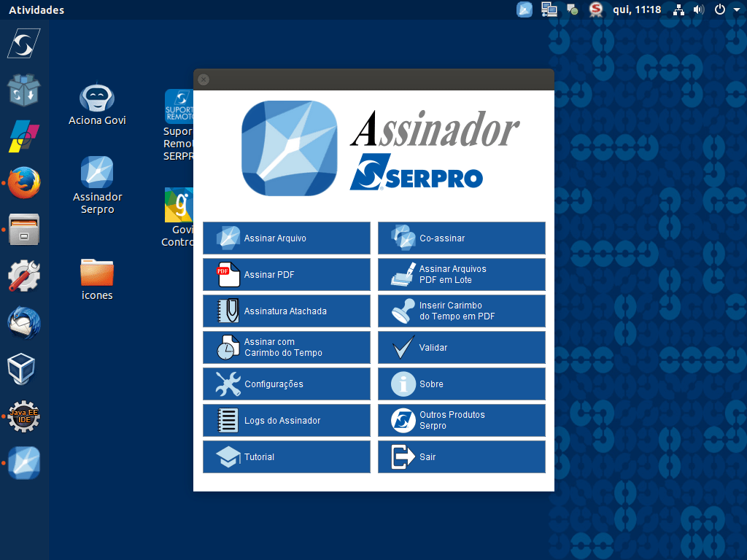Click the Assinador icon in the dock
This screenshot has height=560, width=747.
(24, 463)
